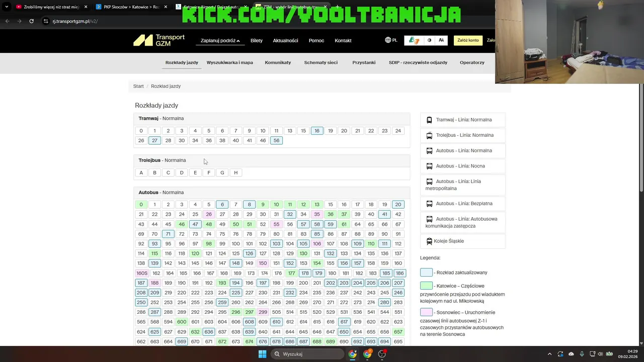Switch to the Przystanki tab
This screenshot has width=644, height=362.
364,63
